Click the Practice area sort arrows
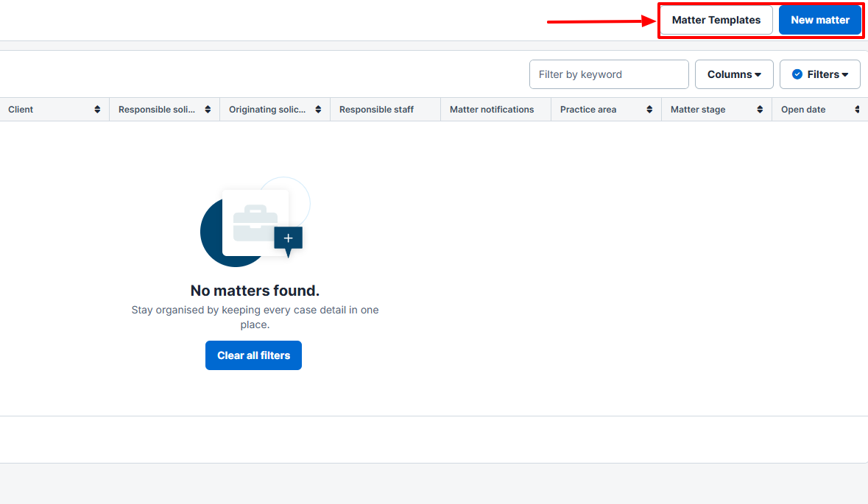868x504 pixels. [x=649, y=110]
